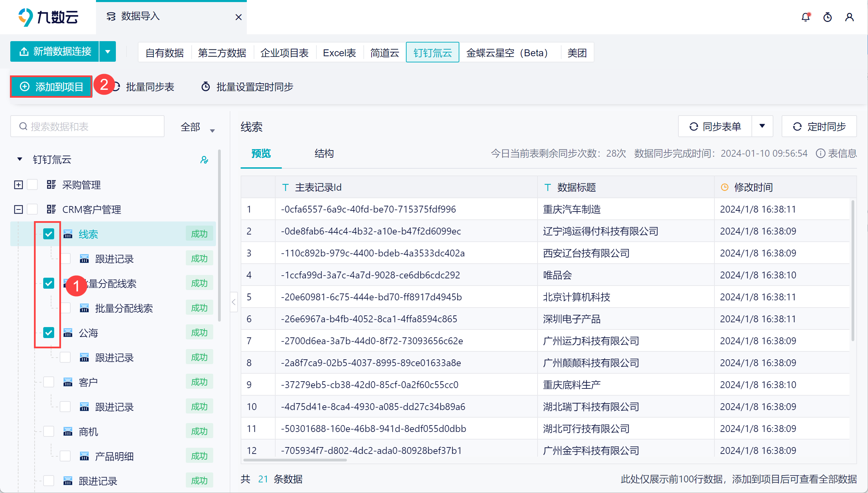This screenshot has width=868, height=493.
Task: Open dropdown arrow next to 新增数据连接
Action: coord(108,52)
